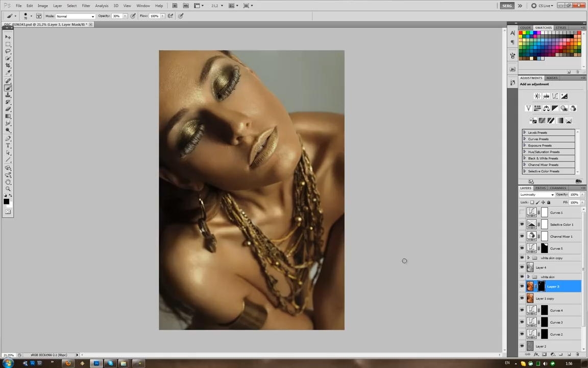The image size is (588, 368).
Task: Add a Black & White adjustment
Action: point(555,108)
